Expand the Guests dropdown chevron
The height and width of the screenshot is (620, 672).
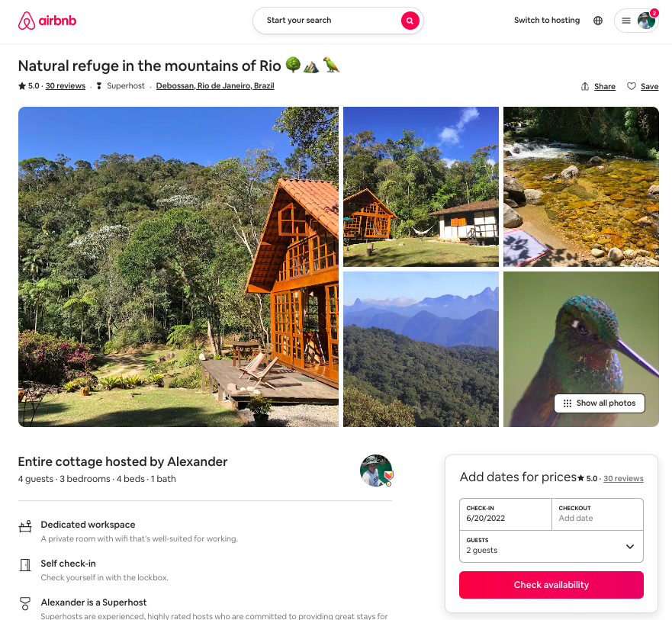[x=629, y=546]
